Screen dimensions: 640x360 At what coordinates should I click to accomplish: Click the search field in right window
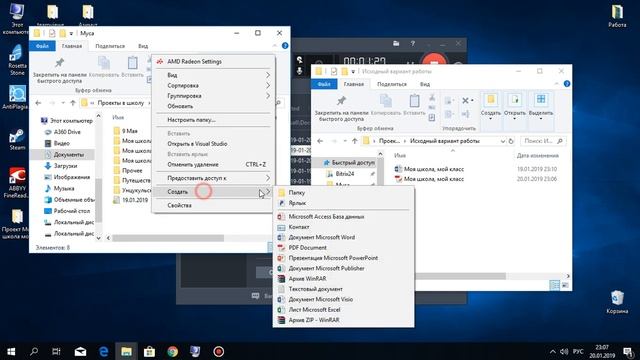(x=544, y=141)
